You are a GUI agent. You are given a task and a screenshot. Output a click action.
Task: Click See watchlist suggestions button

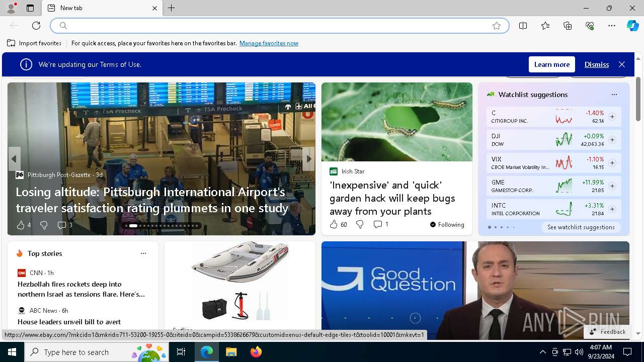pyautogui.click(x=581, y=227)
